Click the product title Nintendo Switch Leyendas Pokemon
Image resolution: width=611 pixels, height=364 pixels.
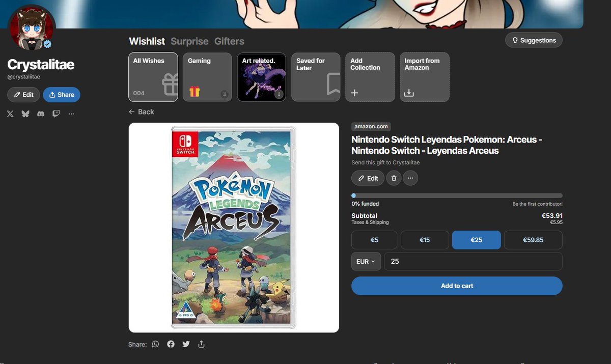coord(447,145)
